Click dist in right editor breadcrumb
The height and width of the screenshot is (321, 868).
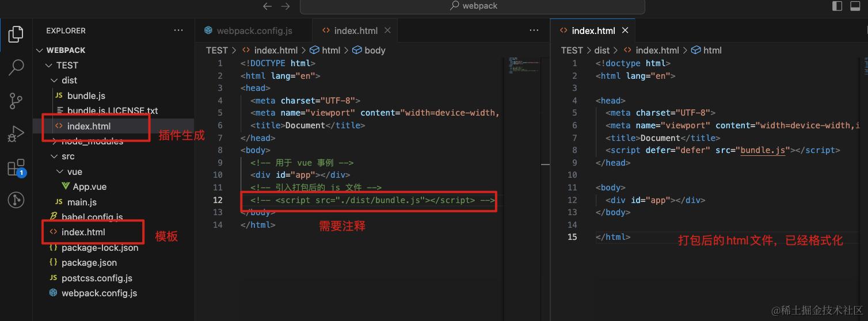tap(601, 50)
